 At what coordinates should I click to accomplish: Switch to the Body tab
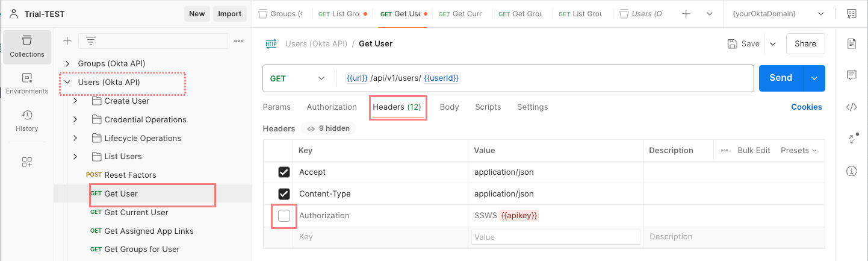(x=449, y=107)
